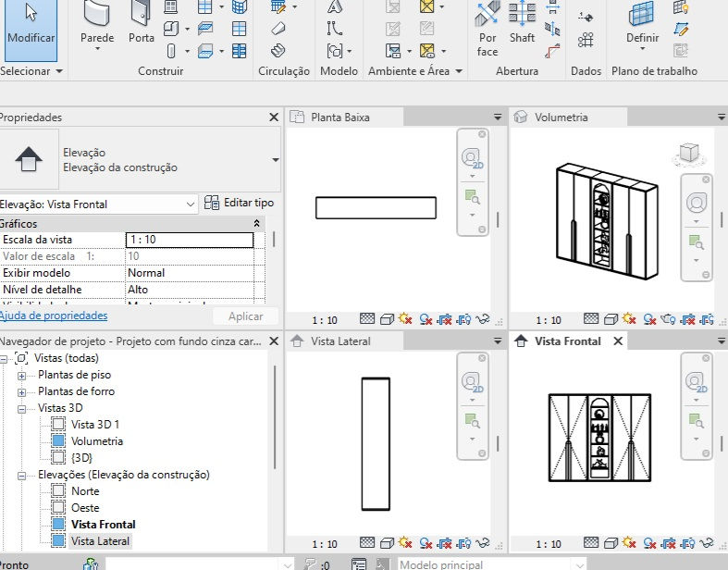Toggle crop view in Planta Baixa

[x=445, y=319]
